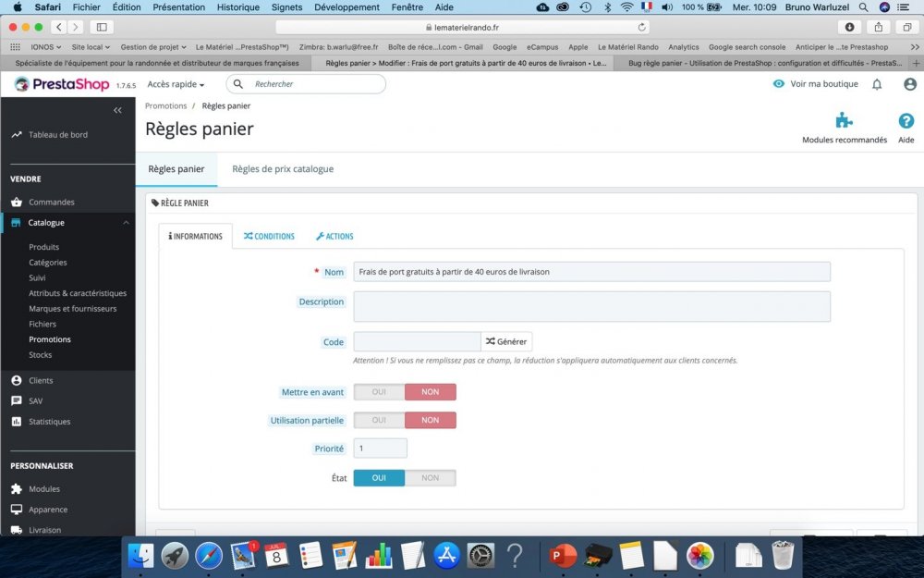
Task: Open Launchpad rocket icon in the Dock
Action: coord(175,556)
